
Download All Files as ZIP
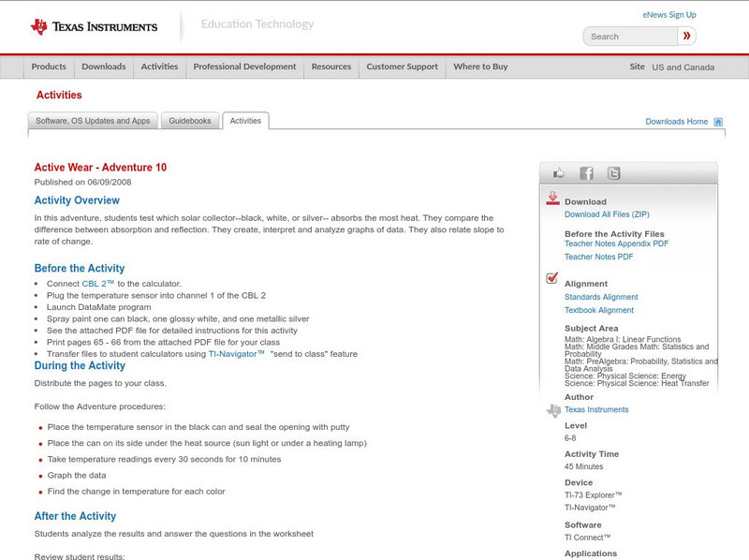coord(606,212)
